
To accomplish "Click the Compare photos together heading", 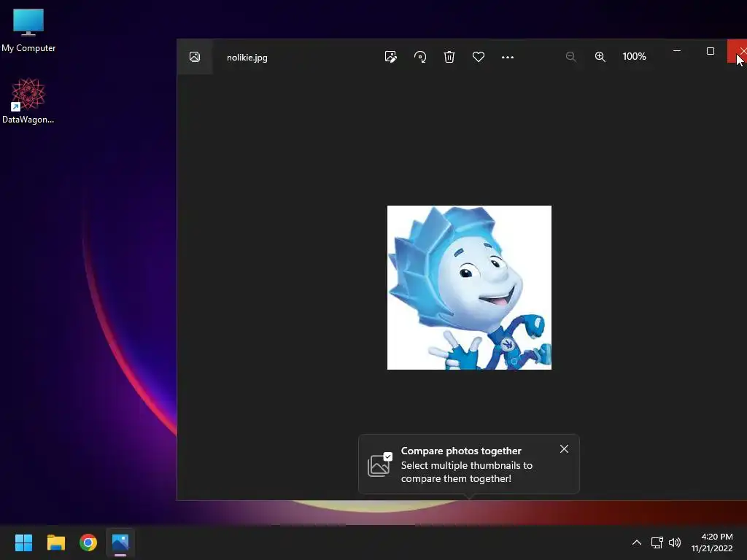I will 461,451.
